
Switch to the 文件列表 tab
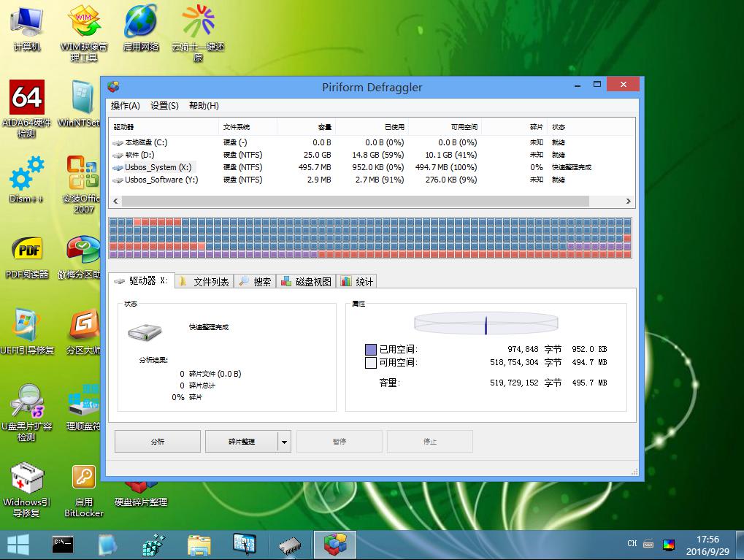204,282
